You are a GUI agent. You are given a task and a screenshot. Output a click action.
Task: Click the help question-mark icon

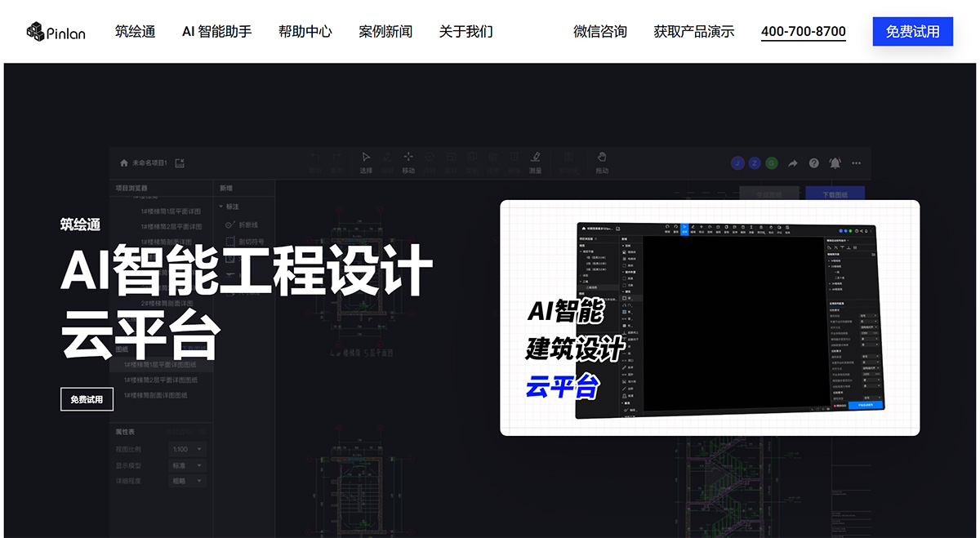point(813,163)
